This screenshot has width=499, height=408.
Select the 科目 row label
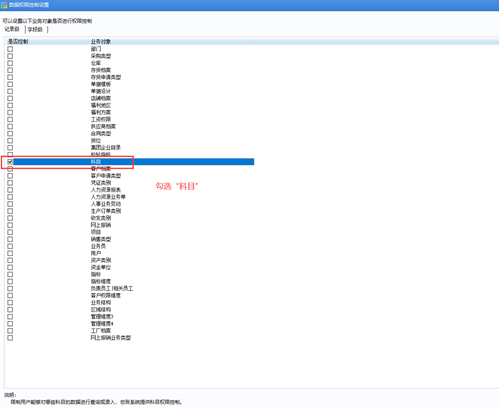pos(96,162)
